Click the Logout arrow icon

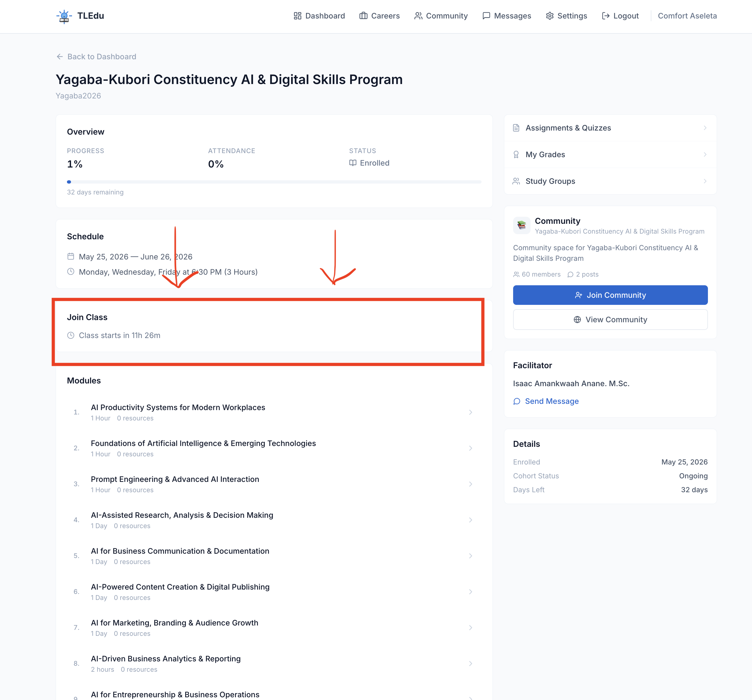pyautogui.click(x=605, y=16)
